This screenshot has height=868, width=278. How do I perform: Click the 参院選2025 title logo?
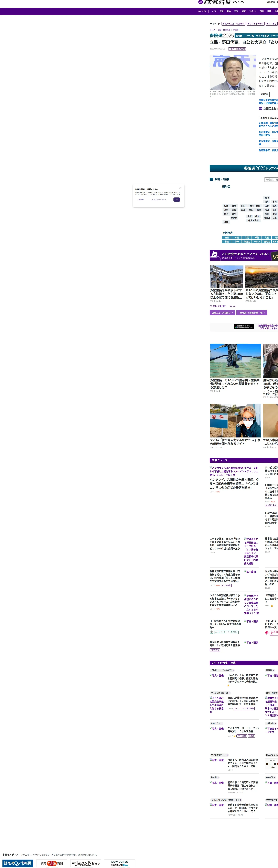(221, 36)
